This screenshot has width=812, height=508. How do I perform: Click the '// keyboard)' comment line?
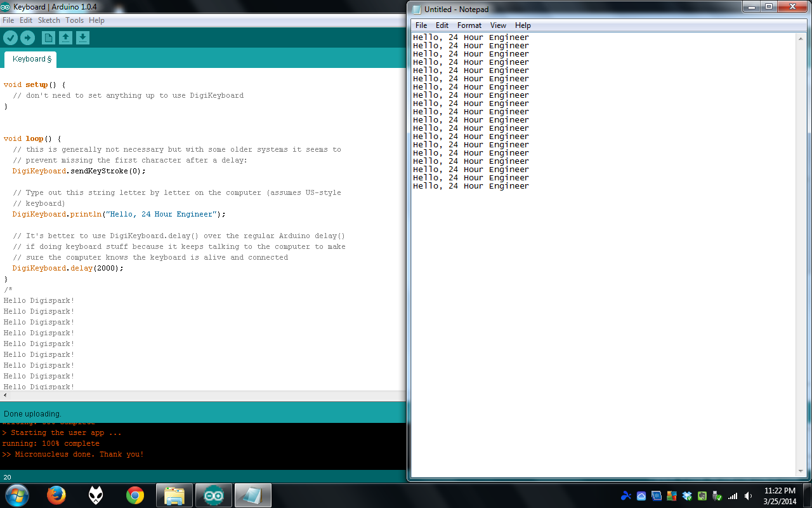[39, 203]
